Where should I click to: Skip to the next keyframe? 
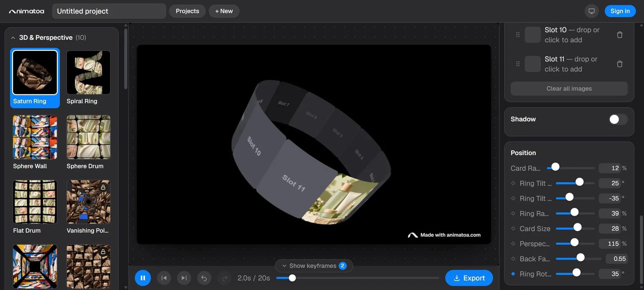pos(184,278)
